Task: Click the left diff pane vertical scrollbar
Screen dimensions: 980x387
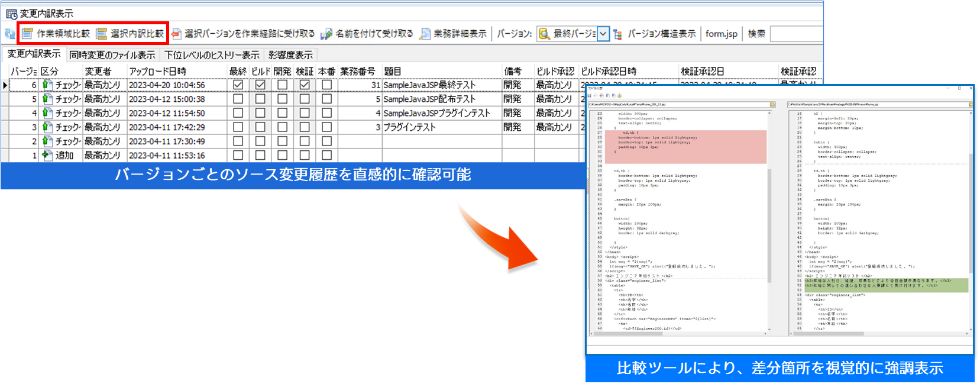Action: [769, 225]
